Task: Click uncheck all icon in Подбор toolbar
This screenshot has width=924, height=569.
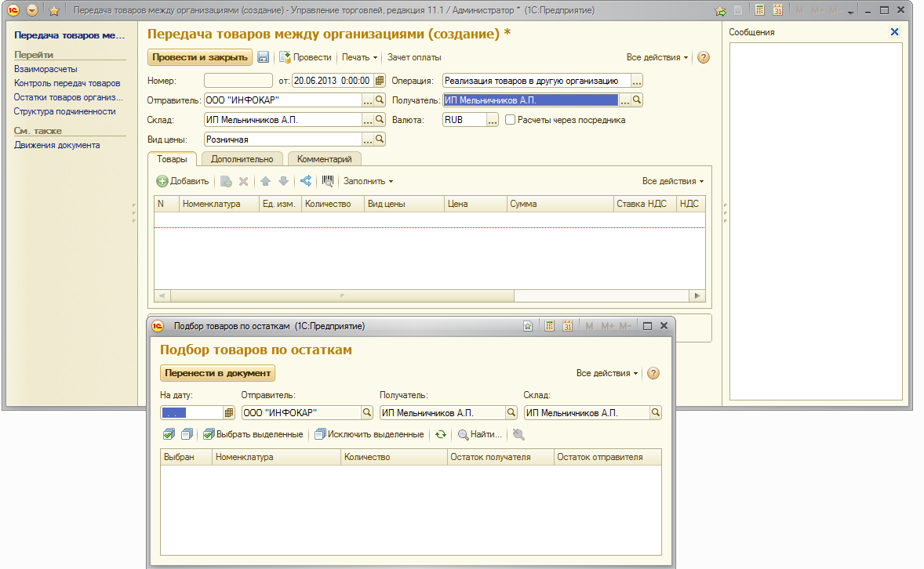Action: click(x=187, y=434)
